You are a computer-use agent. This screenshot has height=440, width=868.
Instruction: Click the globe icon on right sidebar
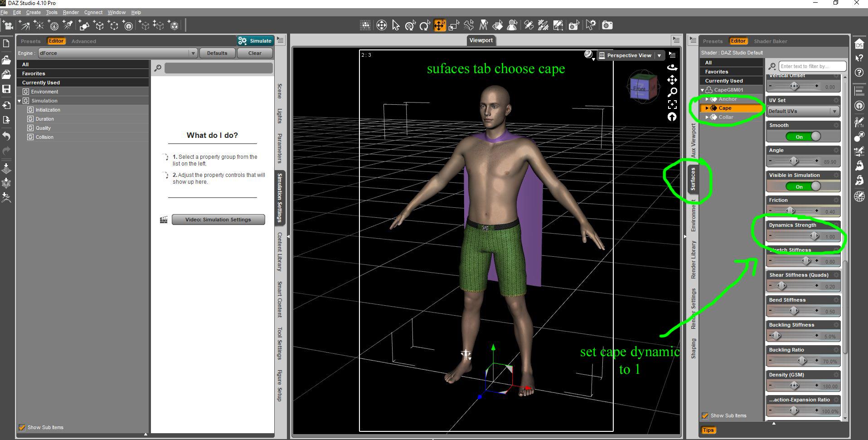[x=859, y=196]
